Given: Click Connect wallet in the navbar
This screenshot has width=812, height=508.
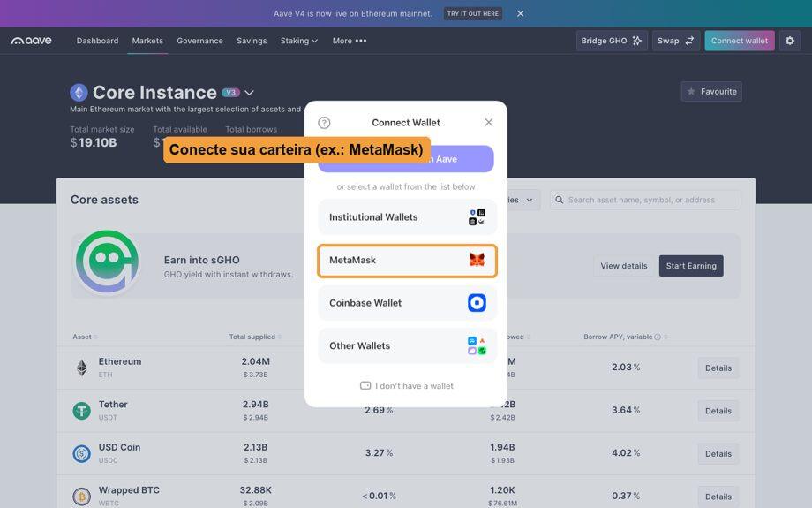Looking at the screenshot, I should point(740,41).
